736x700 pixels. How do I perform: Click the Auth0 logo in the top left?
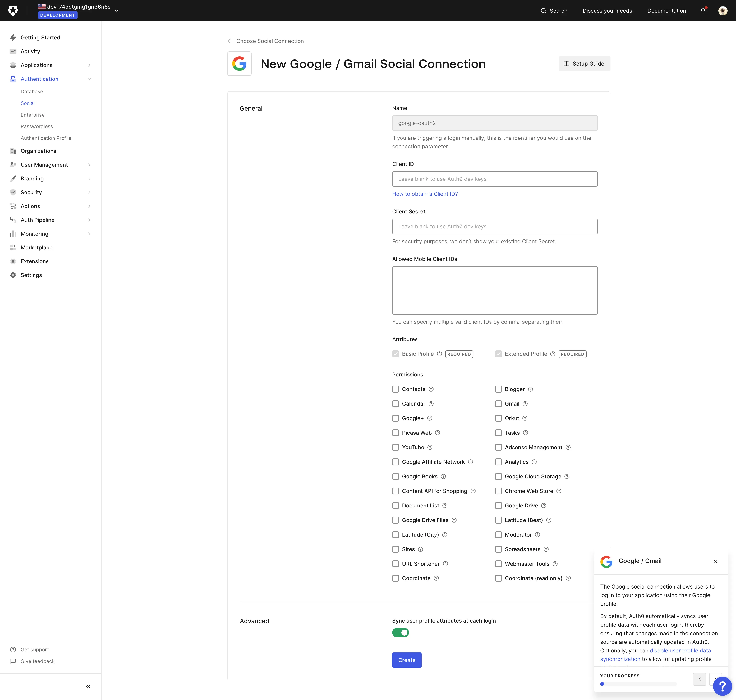[x=13, y=10]
